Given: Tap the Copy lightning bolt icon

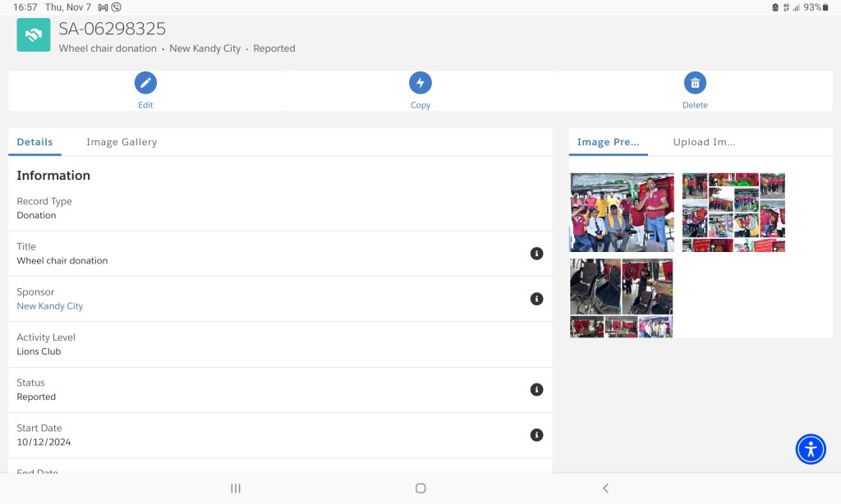Looking at the screenshot, I should 420,83.
